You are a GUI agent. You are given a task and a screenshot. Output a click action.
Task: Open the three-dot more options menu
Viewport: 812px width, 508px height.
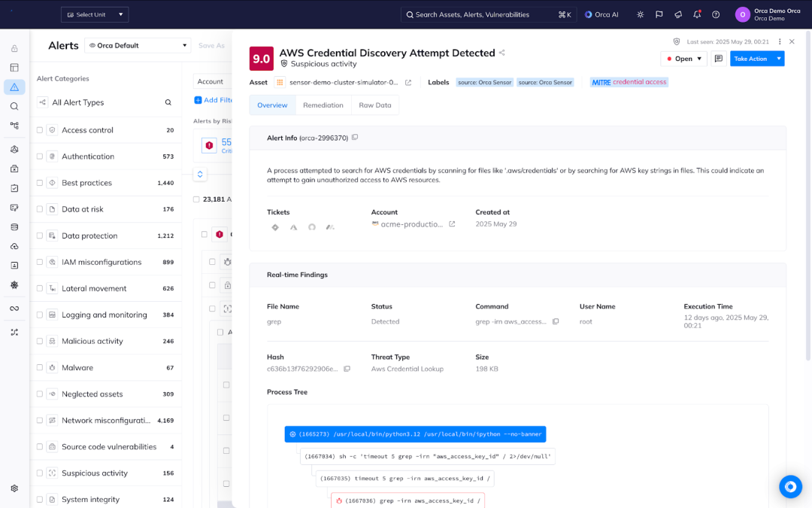pyautogui.click(x=780, y=41)
